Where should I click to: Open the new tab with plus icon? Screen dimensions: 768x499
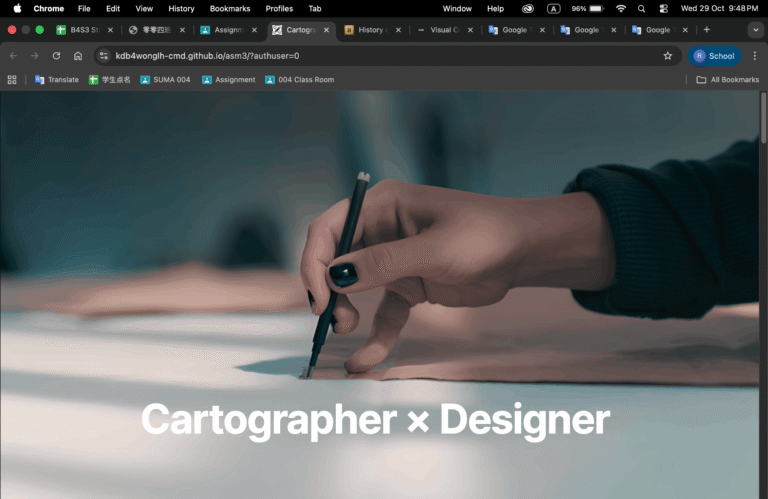706,30
